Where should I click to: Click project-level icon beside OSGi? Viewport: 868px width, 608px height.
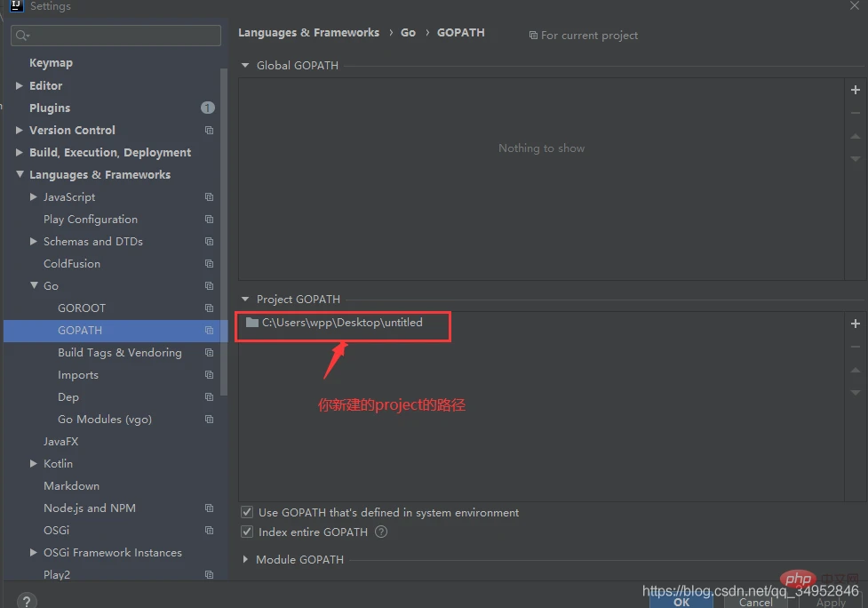coord(210,531)
